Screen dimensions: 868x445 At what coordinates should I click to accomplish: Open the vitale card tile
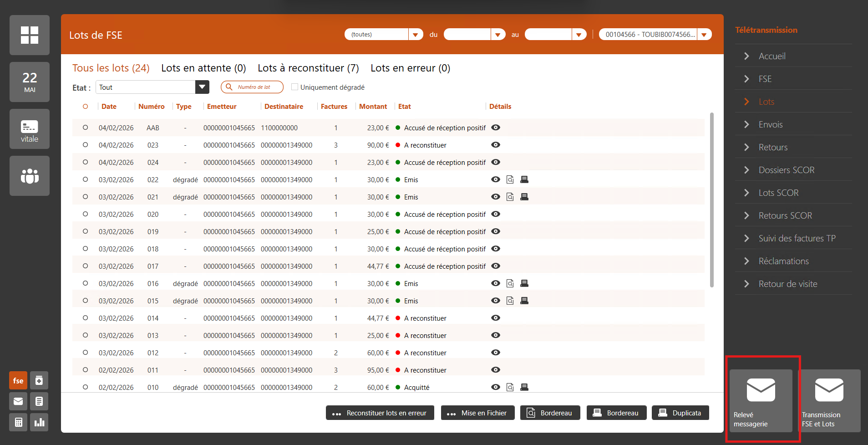pos(30,129)
